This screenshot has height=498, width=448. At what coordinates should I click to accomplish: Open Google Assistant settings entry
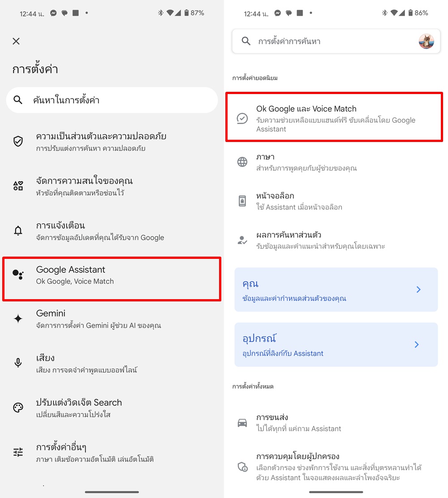pos(112,279)
